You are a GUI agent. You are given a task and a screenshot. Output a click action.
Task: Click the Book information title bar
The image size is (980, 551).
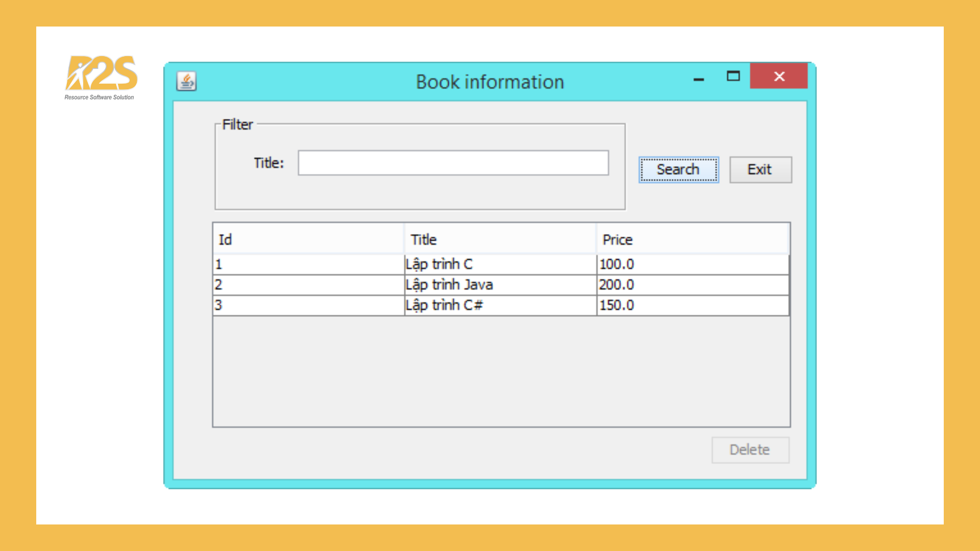(489, 82)
